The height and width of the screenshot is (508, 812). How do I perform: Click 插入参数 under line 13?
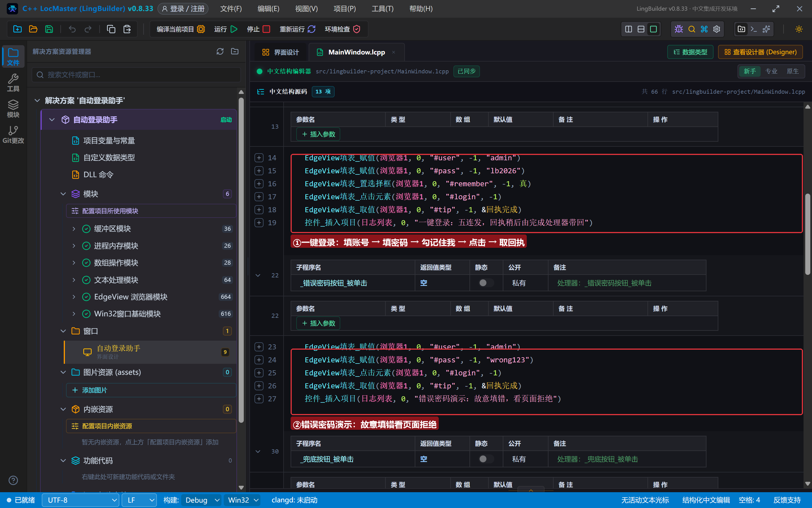[318, 134]
